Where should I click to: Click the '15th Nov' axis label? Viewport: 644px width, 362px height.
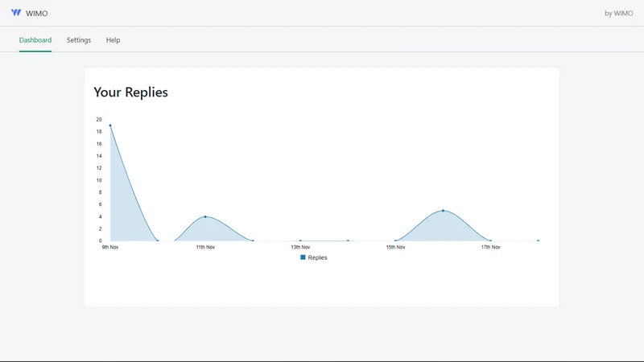point(395,247)
